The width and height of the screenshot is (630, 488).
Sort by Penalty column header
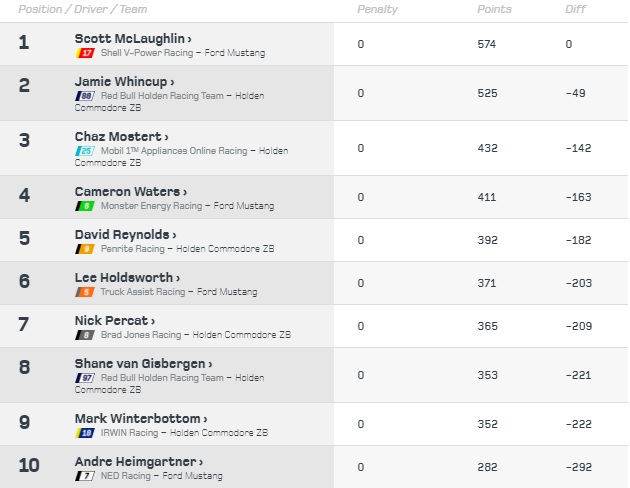click(x=377, y=9)
